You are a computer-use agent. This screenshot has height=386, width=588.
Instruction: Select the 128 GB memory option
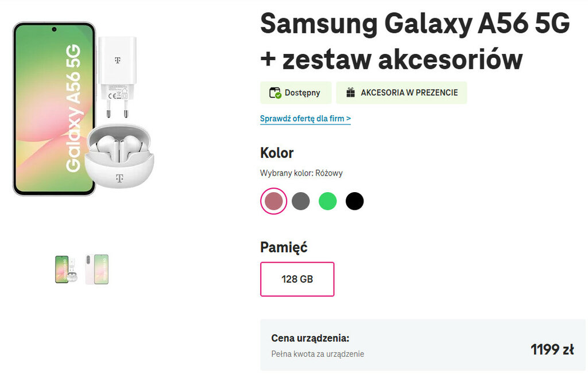[297, 279]
